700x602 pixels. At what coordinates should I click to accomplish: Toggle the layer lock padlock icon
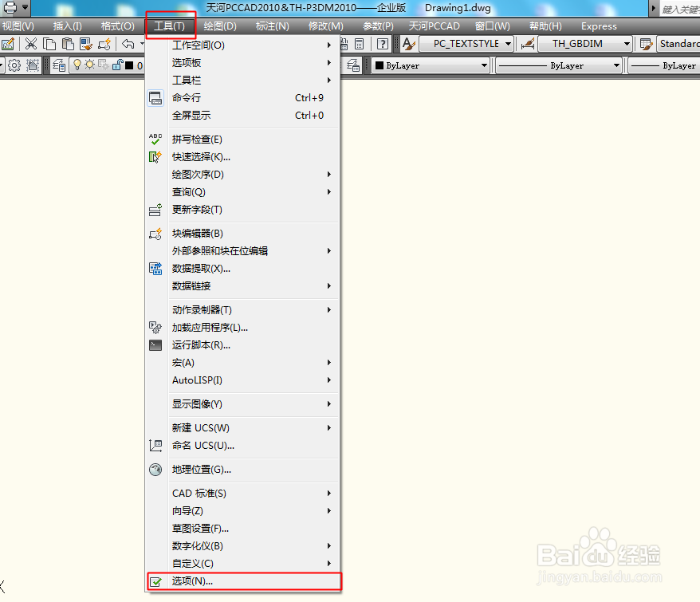click(x=117, y=65)
